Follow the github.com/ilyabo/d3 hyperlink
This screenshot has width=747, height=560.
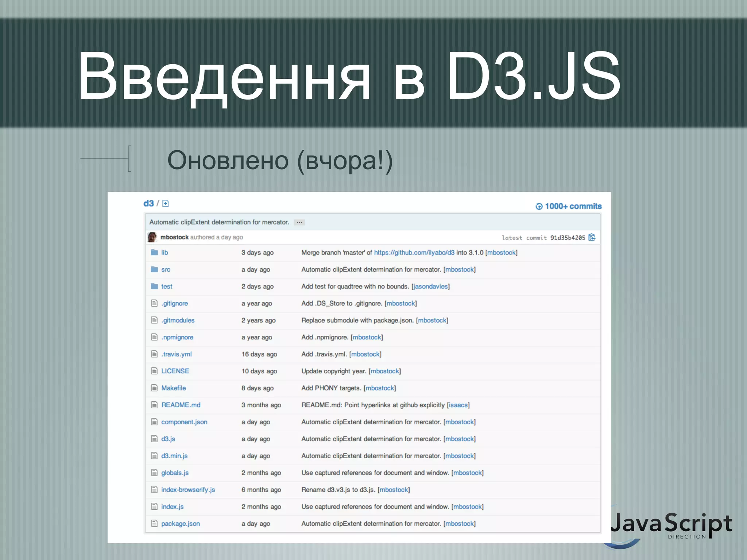click(x=414, y=252)
